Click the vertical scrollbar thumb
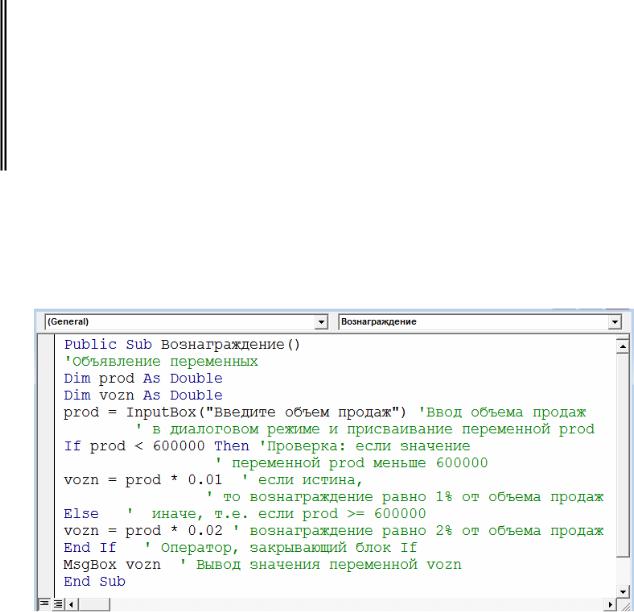Viewport: 634px width, 612px height. click(x=623, y=455)
